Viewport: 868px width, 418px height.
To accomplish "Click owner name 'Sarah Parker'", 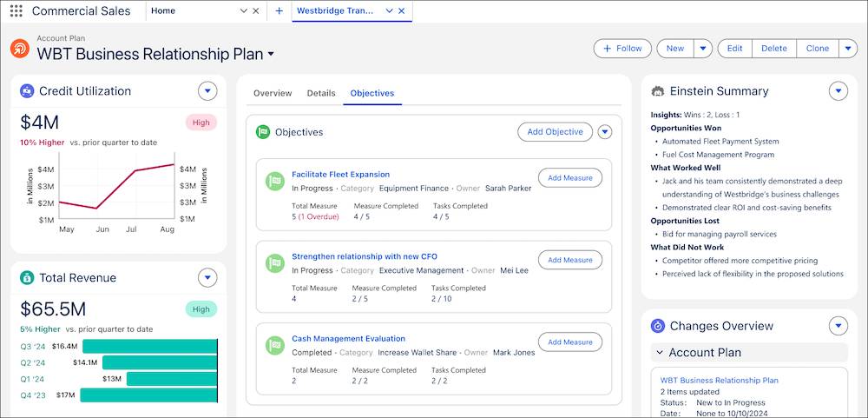I will point(508,189).
